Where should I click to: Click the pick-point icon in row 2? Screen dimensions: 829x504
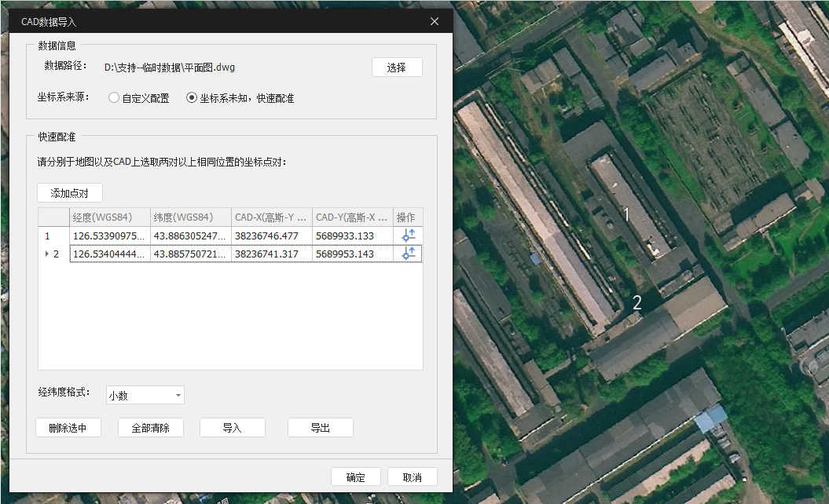pos(408,254)
